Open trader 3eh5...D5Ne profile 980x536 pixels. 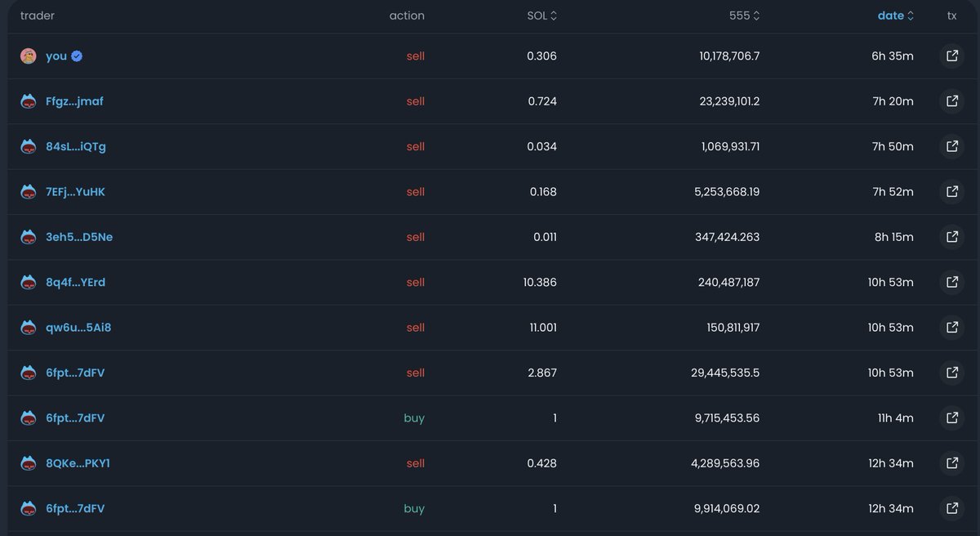[78, 237]
